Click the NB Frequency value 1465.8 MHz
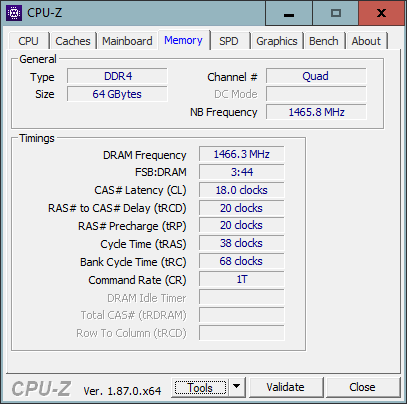The width and height of the screenshot is (407, 404). click(316, 112)
